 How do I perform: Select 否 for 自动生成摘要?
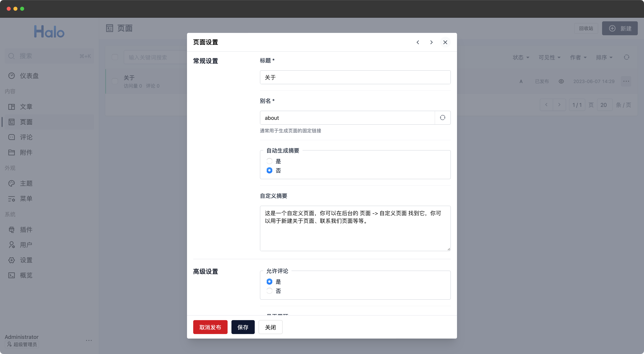[269, 170]
